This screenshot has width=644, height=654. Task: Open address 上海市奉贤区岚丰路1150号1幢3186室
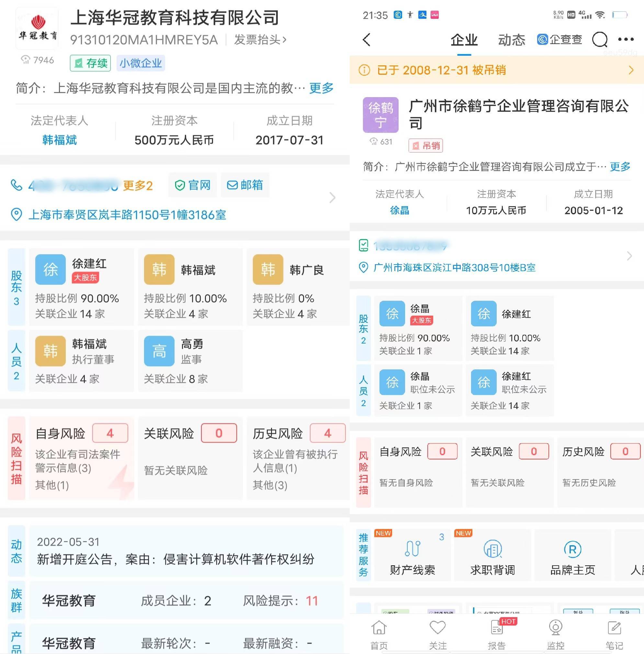(x=127, y=215)
